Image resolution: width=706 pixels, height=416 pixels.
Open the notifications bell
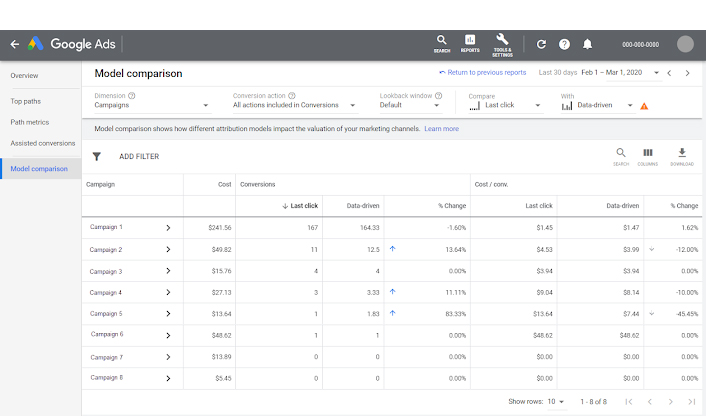click(587, 44)
